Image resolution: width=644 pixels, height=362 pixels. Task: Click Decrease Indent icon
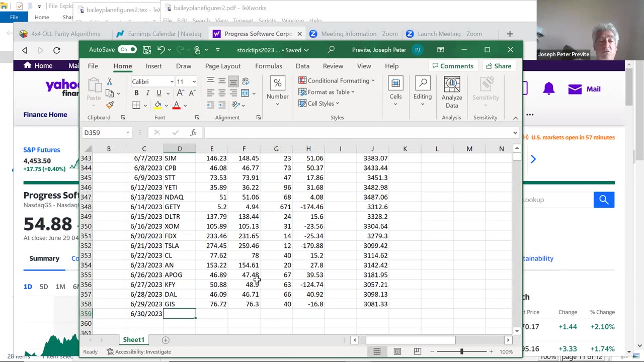210,105
